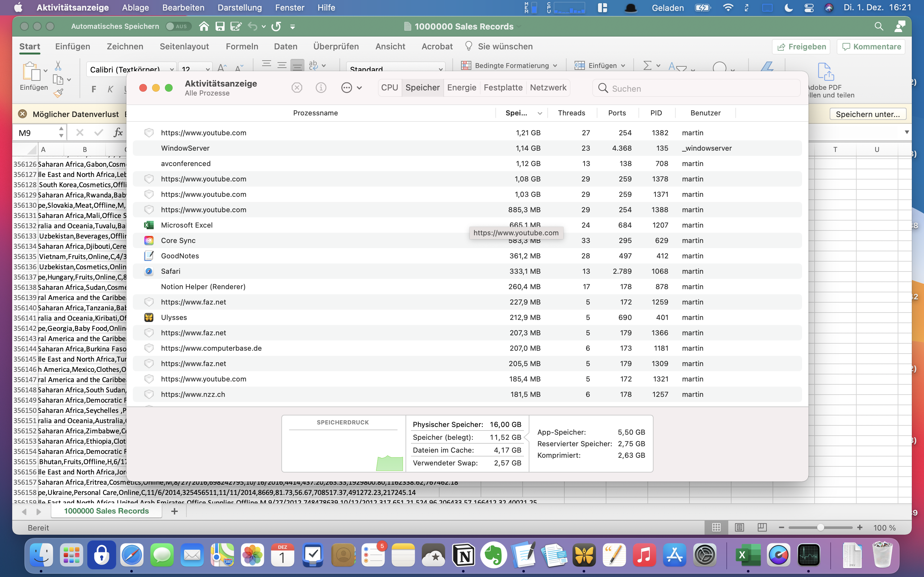
Task: Open Notion from the Dock
Action: (463, 556)
